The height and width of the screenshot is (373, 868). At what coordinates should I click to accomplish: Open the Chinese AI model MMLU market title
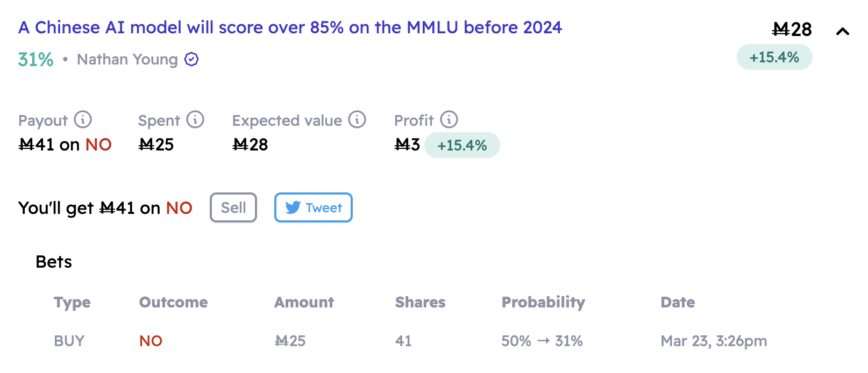coord(290,27)
